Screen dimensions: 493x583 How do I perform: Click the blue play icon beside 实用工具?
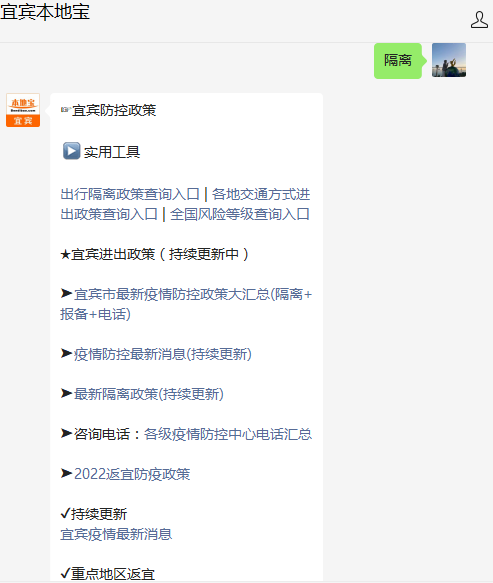click(x=71, y=151)
